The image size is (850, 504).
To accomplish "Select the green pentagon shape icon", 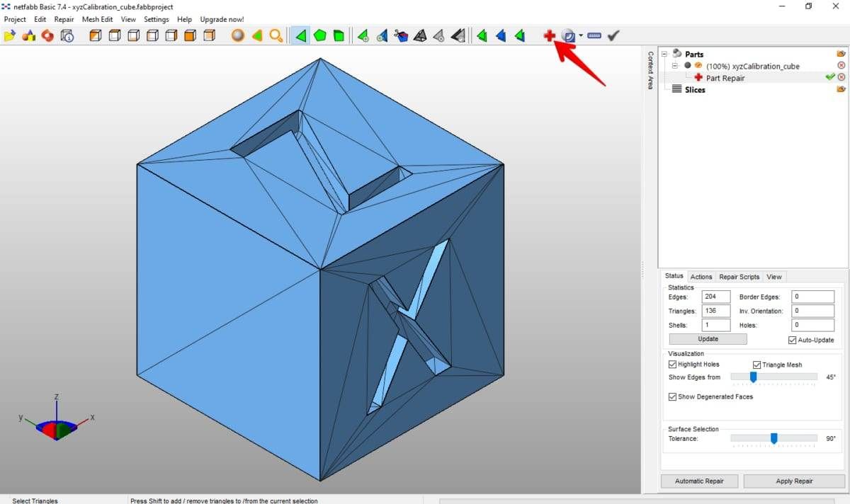I will coord(319,35).
